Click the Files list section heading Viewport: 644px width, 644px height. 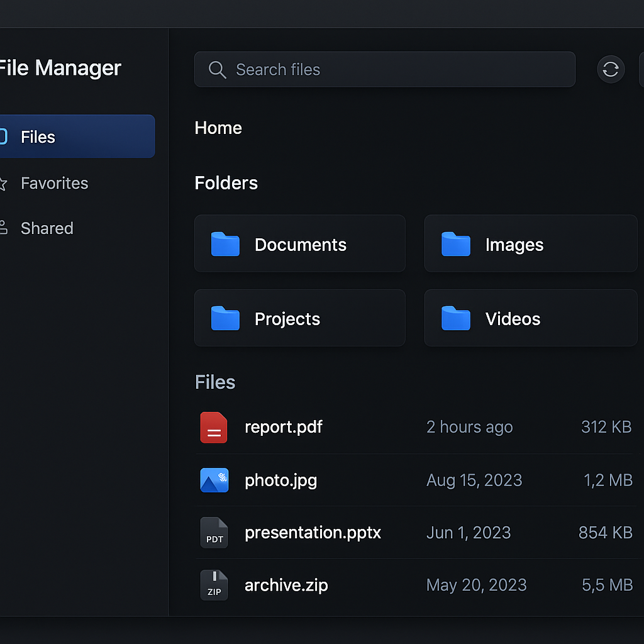pos(215,382)
